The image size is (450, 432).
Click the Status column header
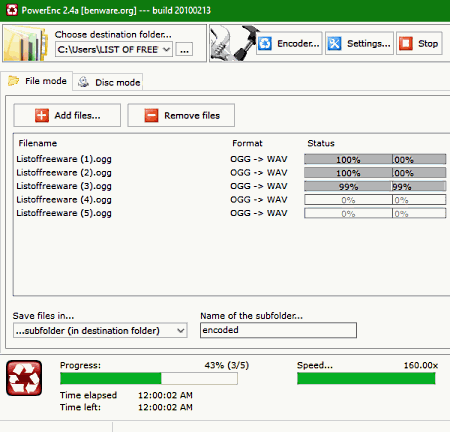pos(321,143)
